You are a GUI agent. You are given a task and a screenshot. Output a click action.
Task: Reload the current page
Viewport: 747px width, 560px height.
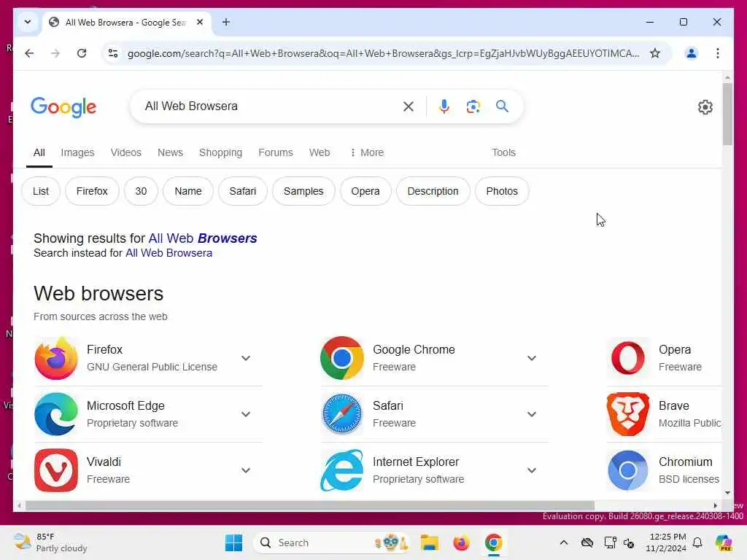82,53
